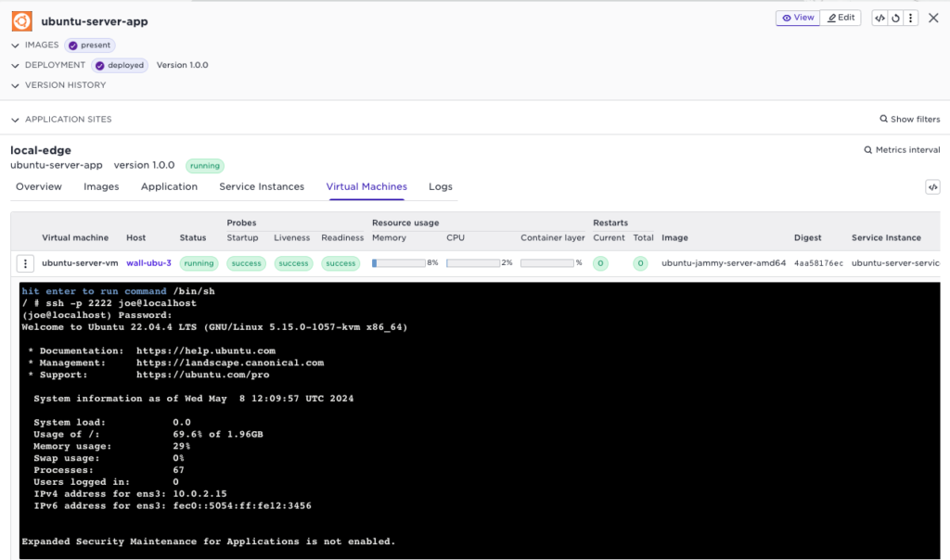Click the code icon beside the tabs row
This screenshot has width=950, height=560.
(932, 187)
